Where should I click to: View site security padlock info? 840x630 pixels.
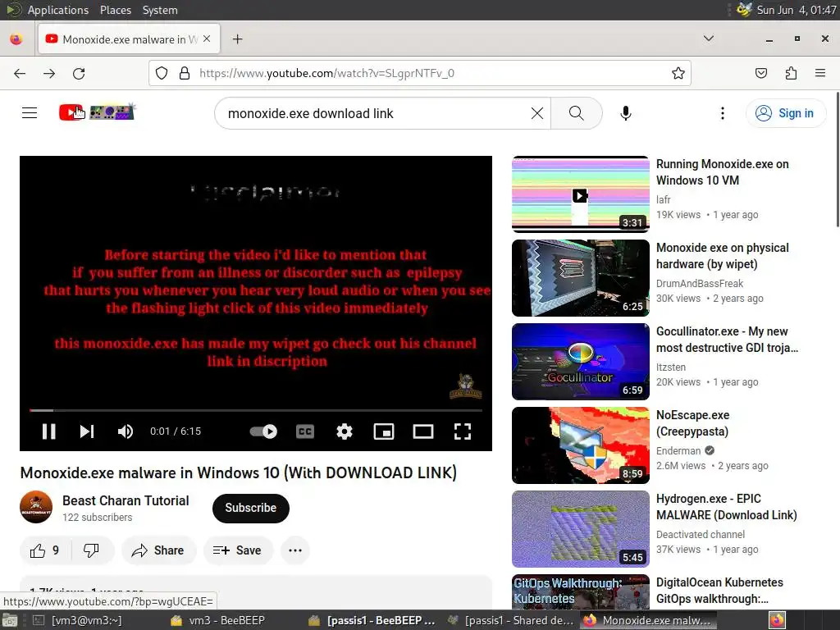(x=185, y=73)
